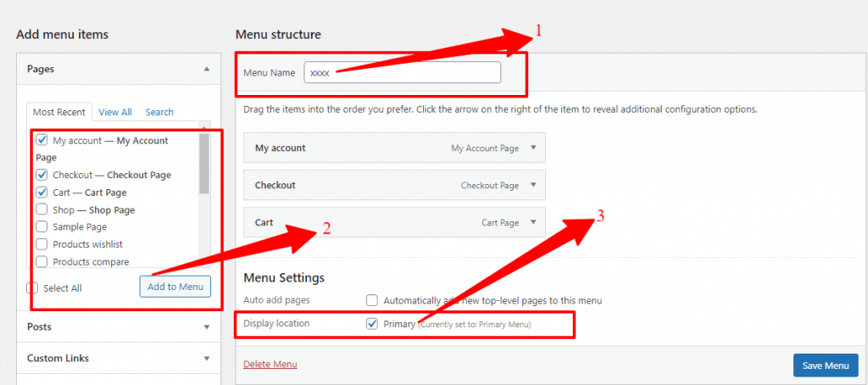This screenshot has height=385, width=868.
Task: Switch to the View All tab
Action: coord(115,112)
